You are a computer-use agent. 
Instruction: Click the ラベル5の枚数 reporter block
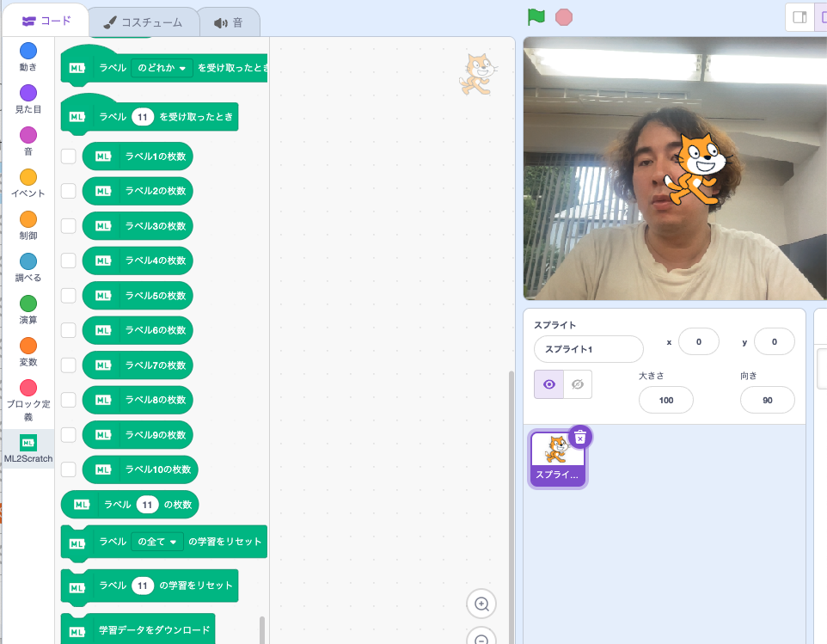[x=138, y=296]
